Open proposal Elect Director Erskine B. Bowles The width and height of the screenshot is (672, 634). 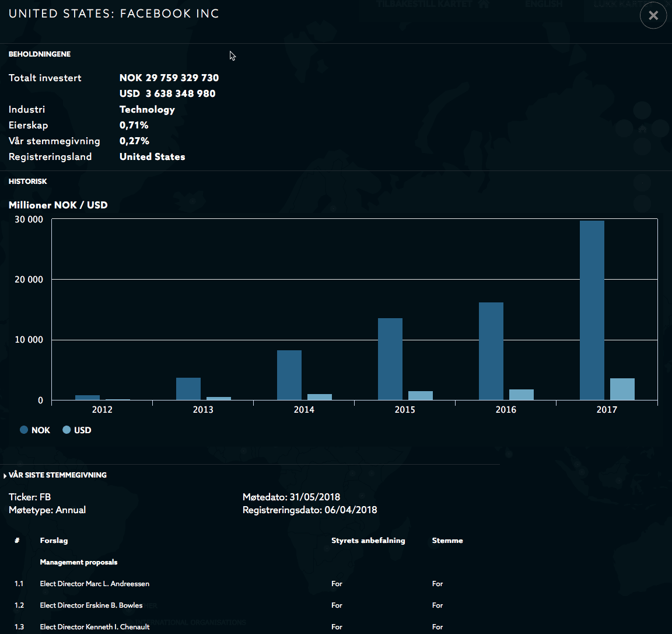click(91, 605)
